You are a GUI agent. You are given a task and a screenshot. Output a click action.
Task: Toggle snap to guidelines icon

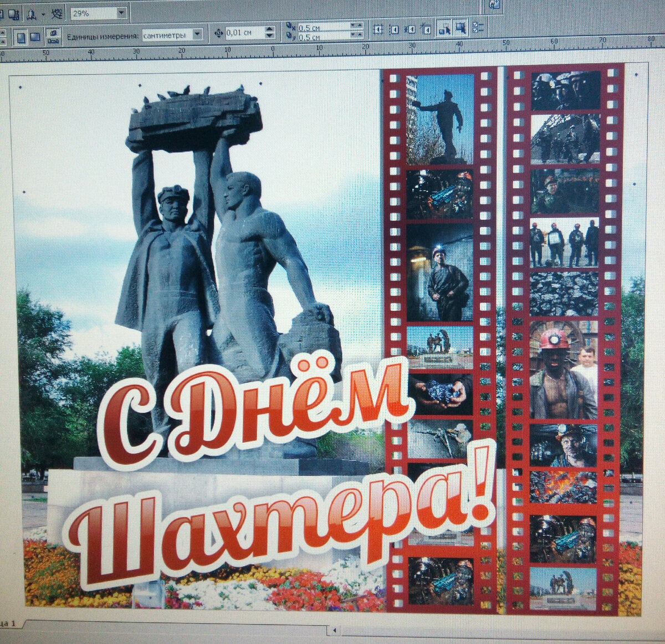coord(395,29)
